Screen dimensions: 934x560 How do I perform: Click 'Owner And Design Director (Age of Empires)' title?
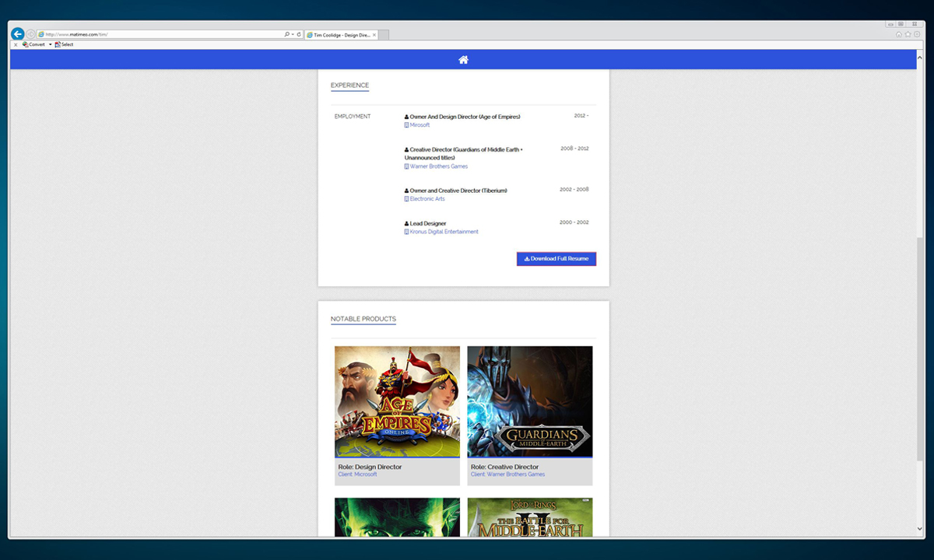[x=465, y=117]
